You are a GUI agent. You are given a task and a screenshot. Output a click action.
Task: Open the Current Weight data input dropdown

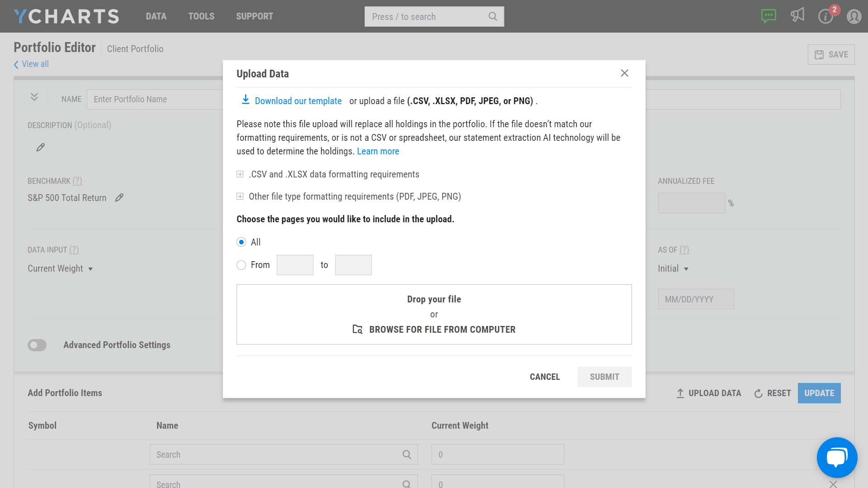[x=60, y=268]
